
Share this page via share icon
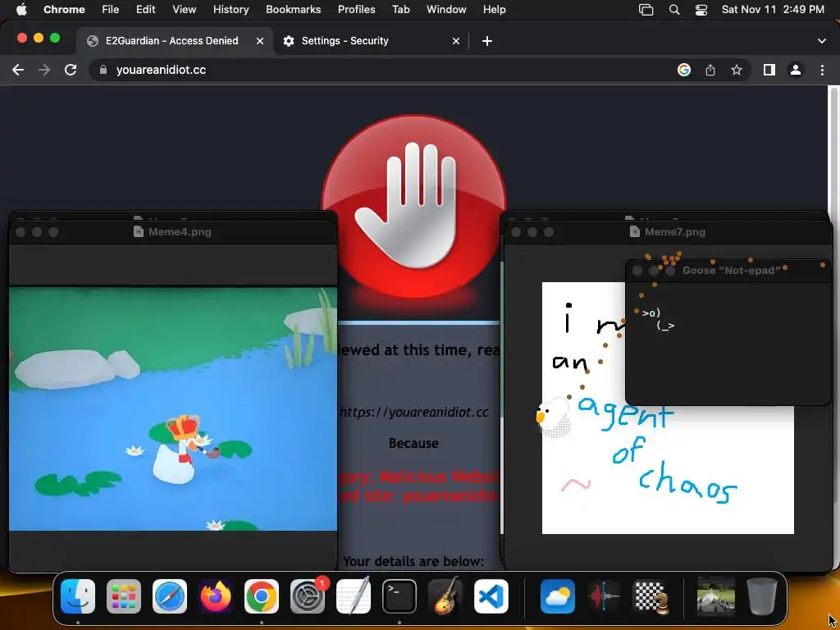pyautogui.click(x=710, y=71)
